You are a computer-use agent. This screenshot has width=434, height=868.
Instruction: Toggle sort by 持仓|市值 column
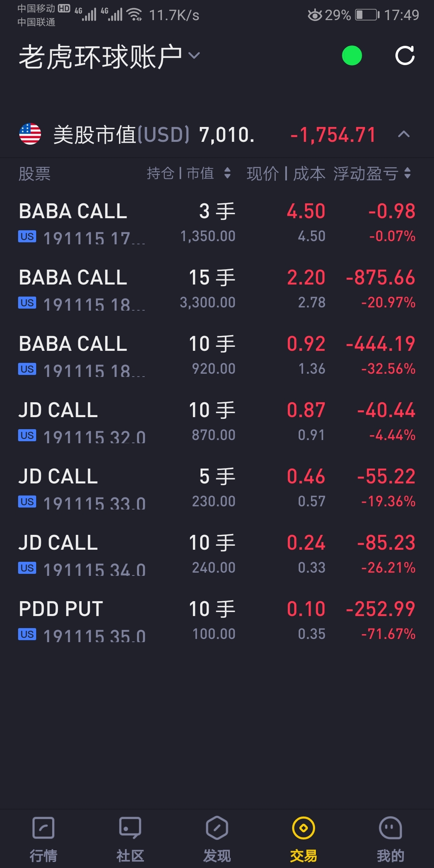click(x=189, y=173)
